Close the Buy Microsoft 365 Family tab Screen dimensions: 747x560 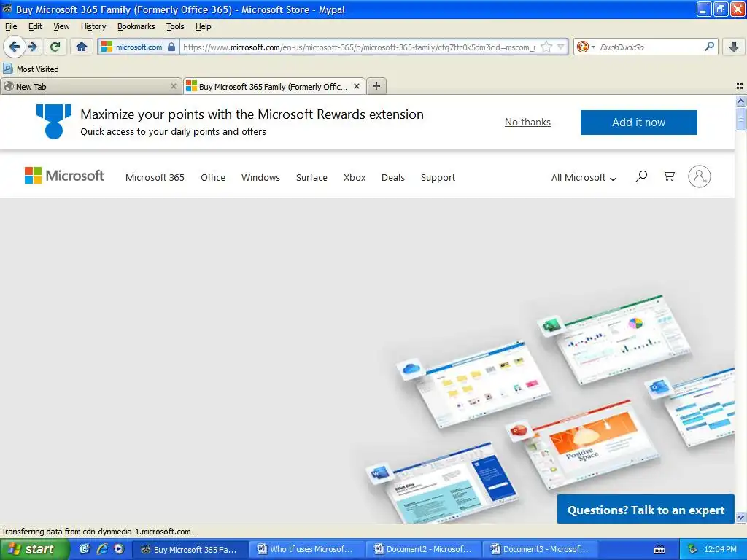pyautogui.click(x=356, y=86)
